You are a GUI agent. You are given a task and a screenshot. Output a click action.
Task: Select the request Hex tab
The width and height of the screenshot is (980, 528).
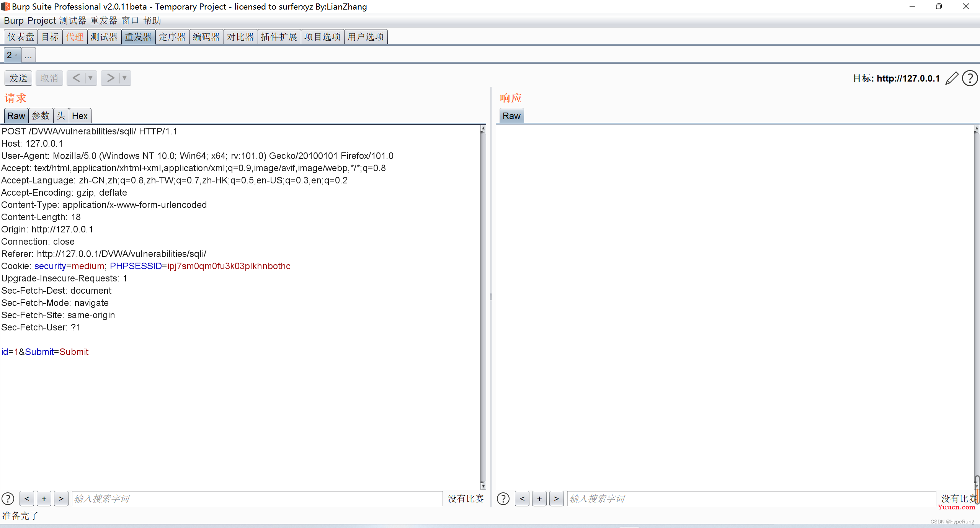click(x=80, y=116)
